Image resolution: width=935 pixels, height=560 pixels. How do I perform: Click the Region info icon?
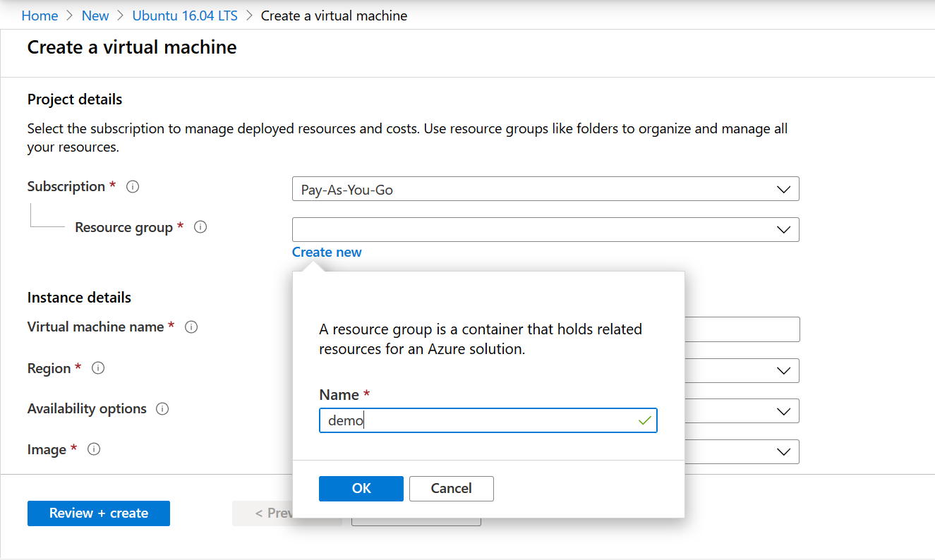[98, 368]
